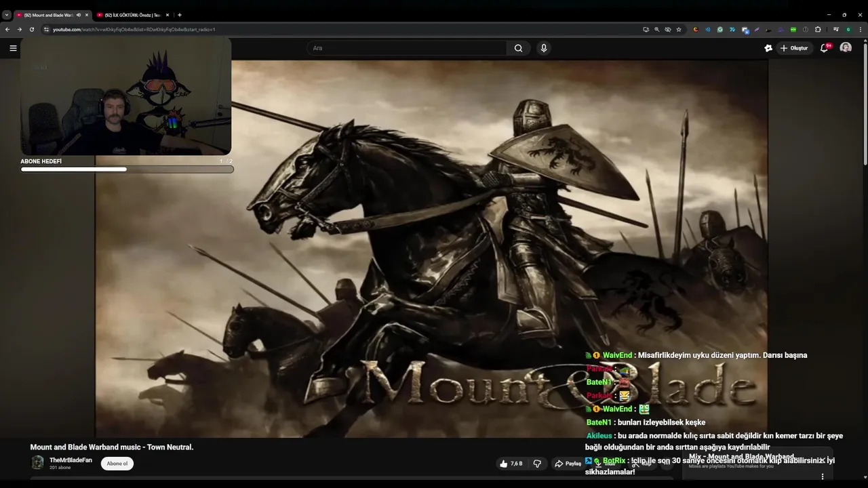Click the BateN1 bunları izleyebilsek chat message
This screenshot has height=488, width=868.
tap(646, 422)
